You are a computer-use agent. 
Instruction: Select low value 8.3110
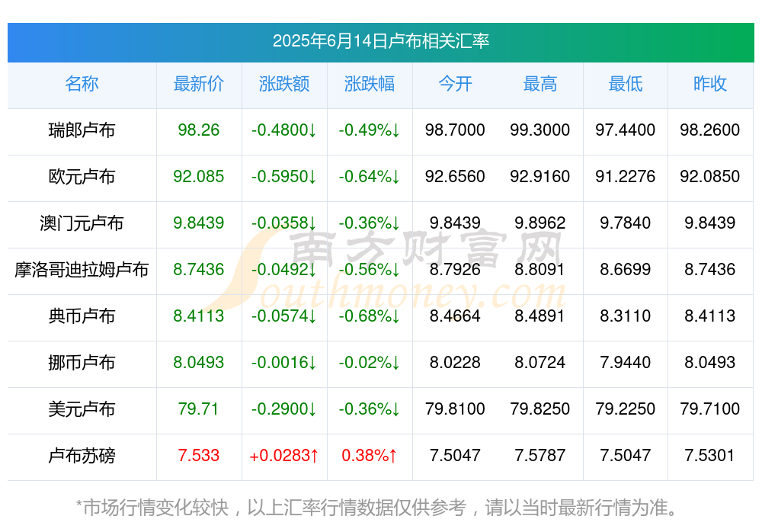(x=626, y=316)
